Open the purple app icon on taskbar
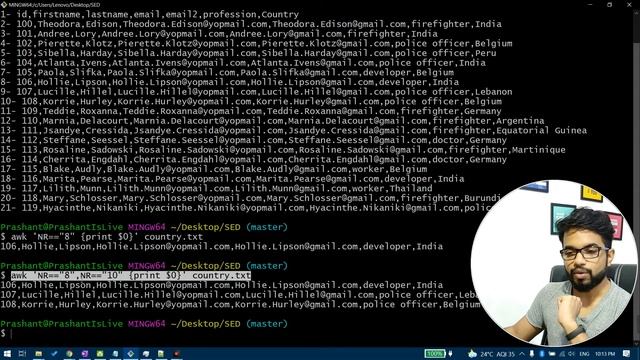Image resolution: width=640 pixels, height=360 pixels. (84, 353)
